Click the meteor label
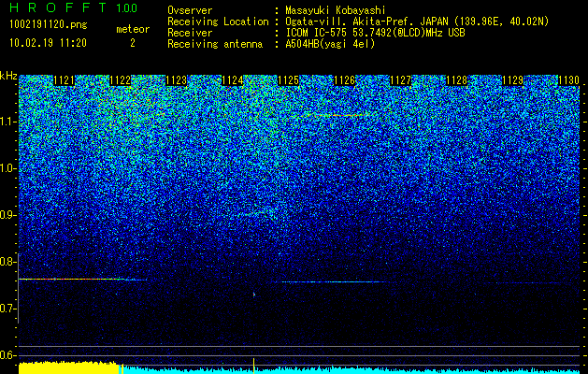Viewport: 588px width, 374px height. tap(133, 29)
